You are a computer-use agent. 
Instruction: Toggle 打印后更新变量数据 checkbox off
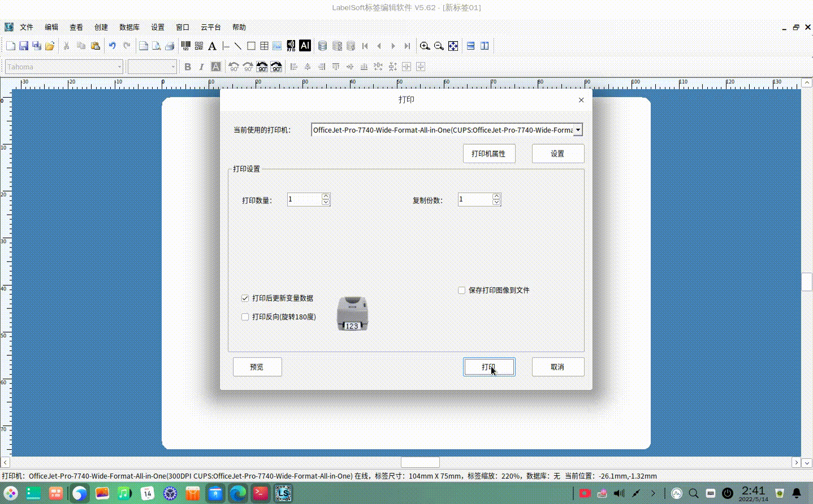(245, 298)
